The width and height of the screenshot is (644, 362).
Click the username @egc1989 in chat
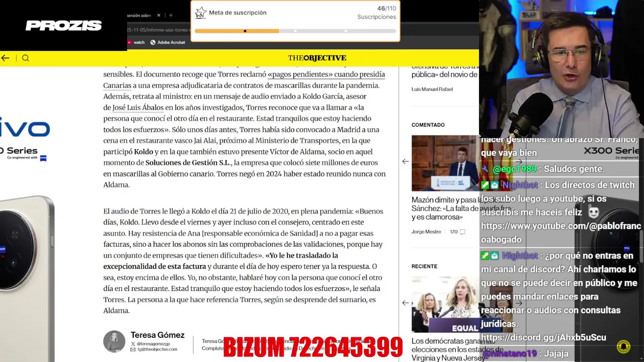[514, 169]
